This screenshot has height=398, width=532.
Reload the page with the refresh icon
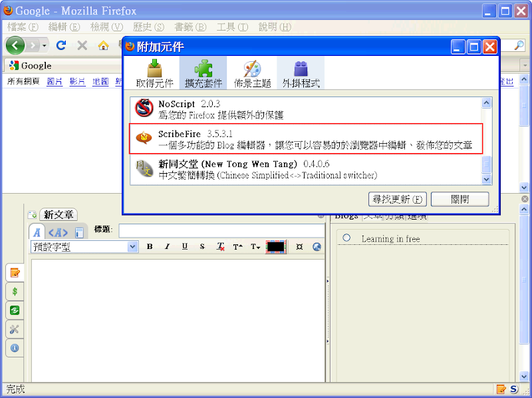click(61, 45)
